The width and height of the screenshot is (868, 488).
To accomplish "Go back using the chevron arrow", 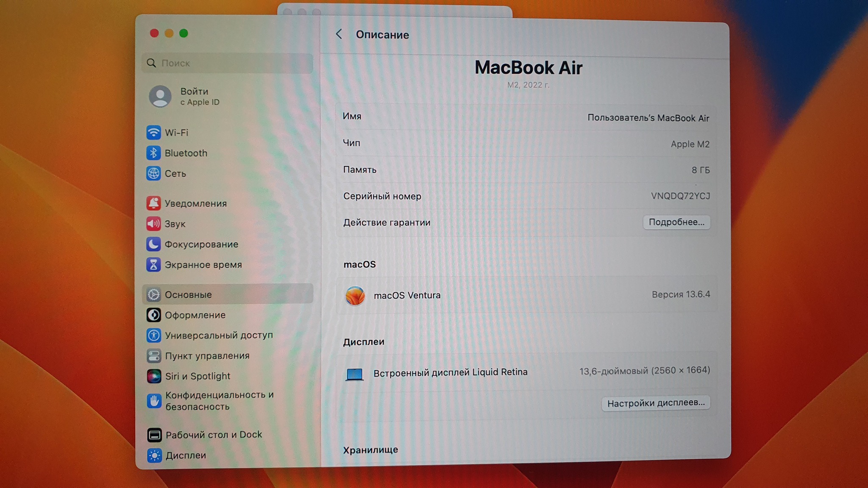I will 339,34.
